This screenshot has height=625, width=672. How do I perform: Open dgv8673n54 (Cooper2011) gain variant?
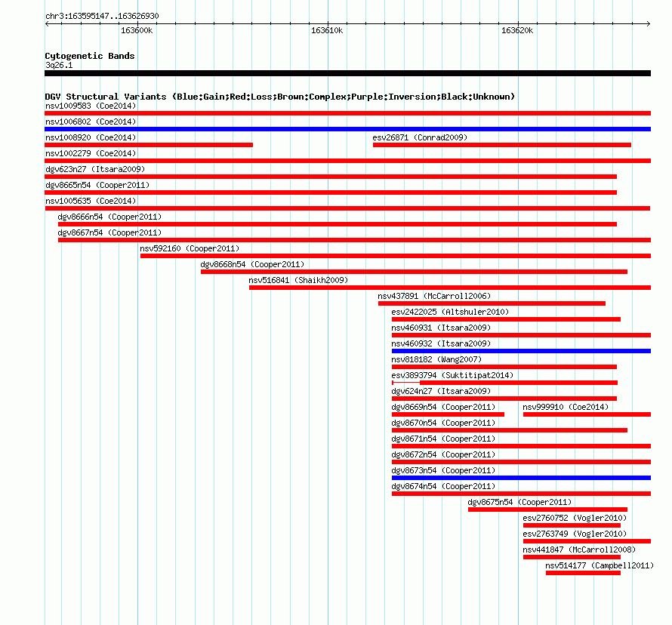pyautogui.click(x=443, y=470)
